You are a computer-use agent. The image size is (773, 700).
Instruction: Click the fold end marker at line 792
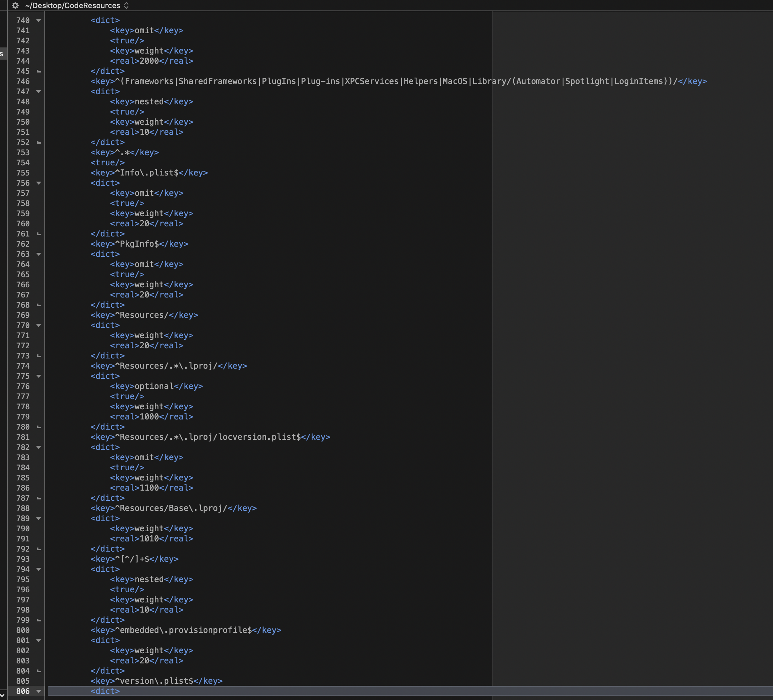coord(39,549)
